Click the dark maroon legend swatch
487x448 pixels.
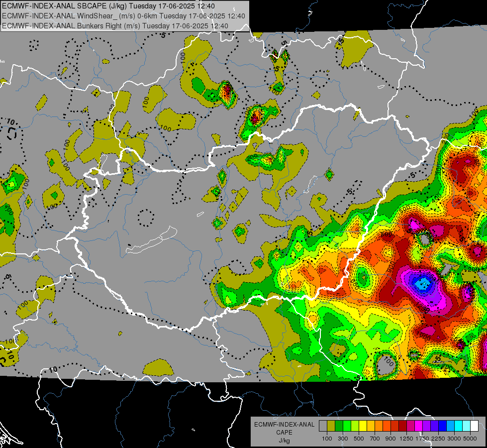point(402,426)
